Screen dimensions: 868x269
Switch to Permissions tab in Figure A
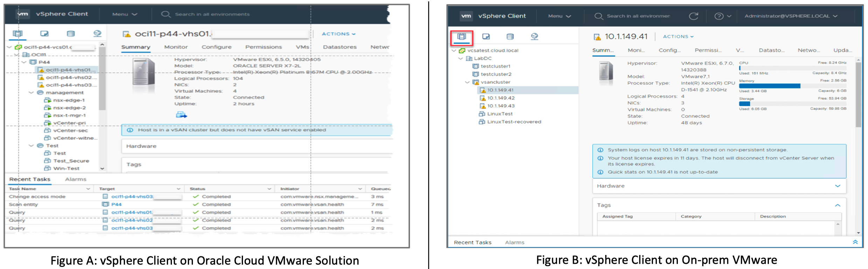(263, 47)
